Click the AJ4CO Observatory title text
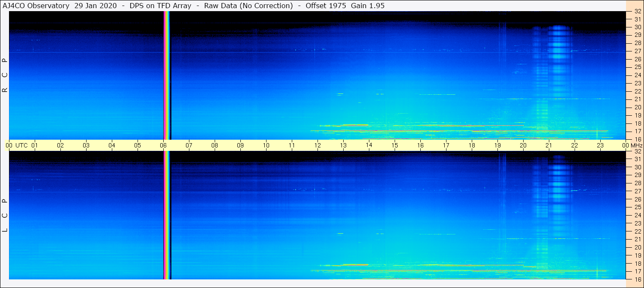This screenshot has width=644, height=288. click(37, 6)
